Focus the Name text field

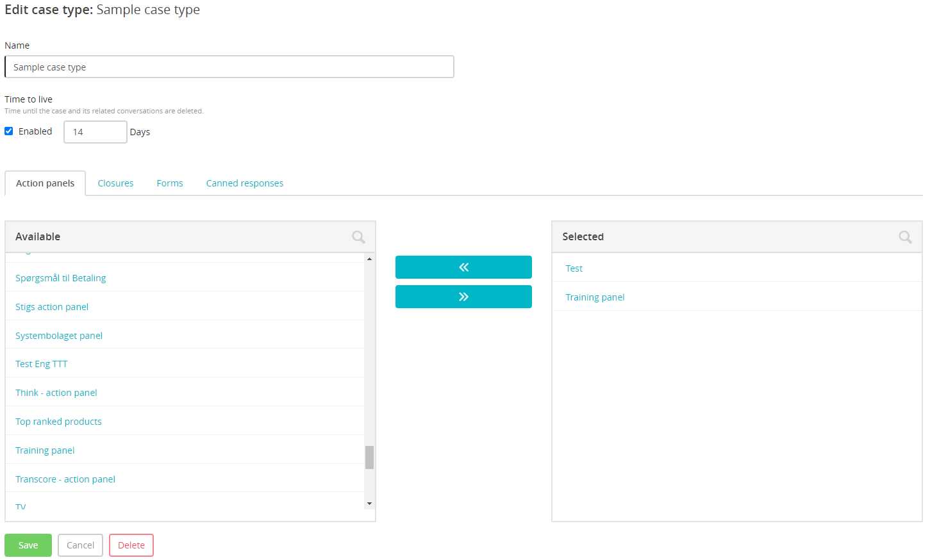pyautogui.click(x=229, y=67)
